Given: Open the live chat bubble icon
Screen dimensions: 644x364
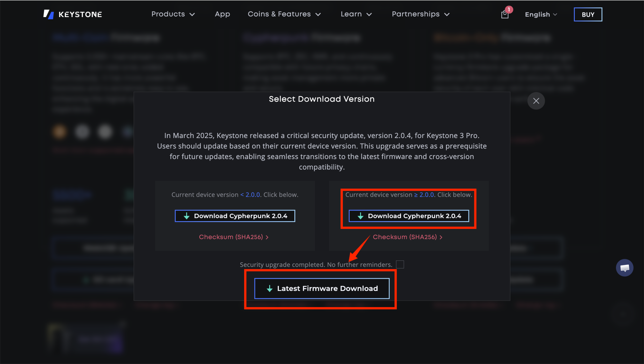Looking at the screenshot, I should point(624,268).
